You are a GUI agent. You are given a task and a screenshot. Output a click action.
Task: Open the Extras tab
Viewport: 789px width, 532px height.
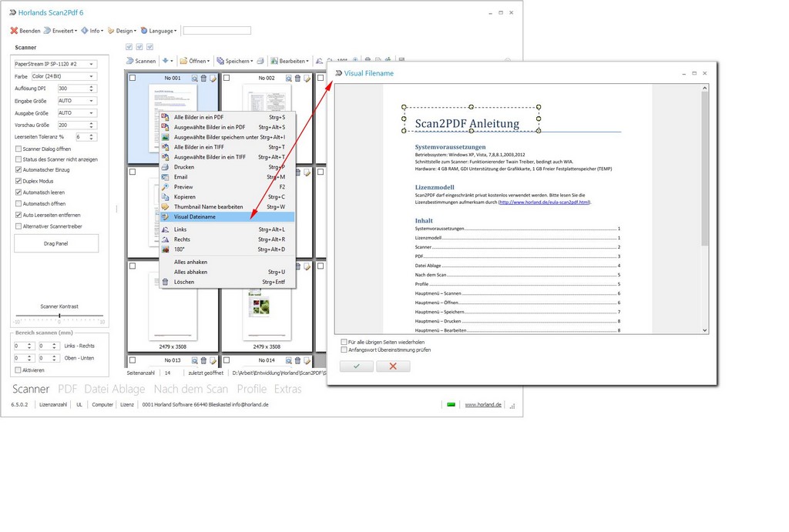288,389
